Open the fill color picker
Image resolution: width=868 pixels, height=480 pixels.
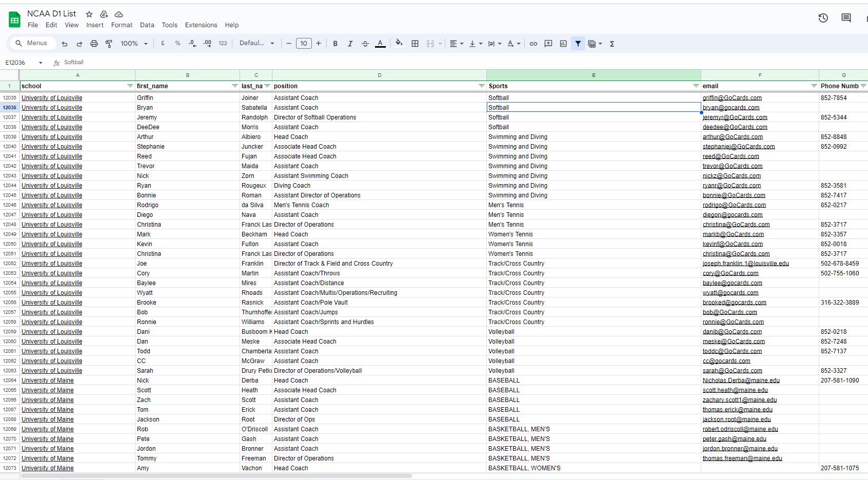(x=399, y=44)
